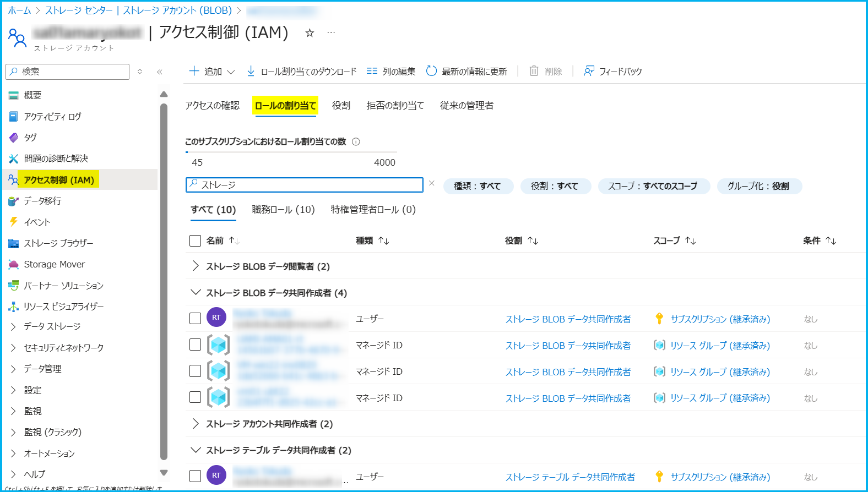Expand ストレージ アカウント共同作成者 (2) group
868x492 pixels.
[x=196, y=423]
